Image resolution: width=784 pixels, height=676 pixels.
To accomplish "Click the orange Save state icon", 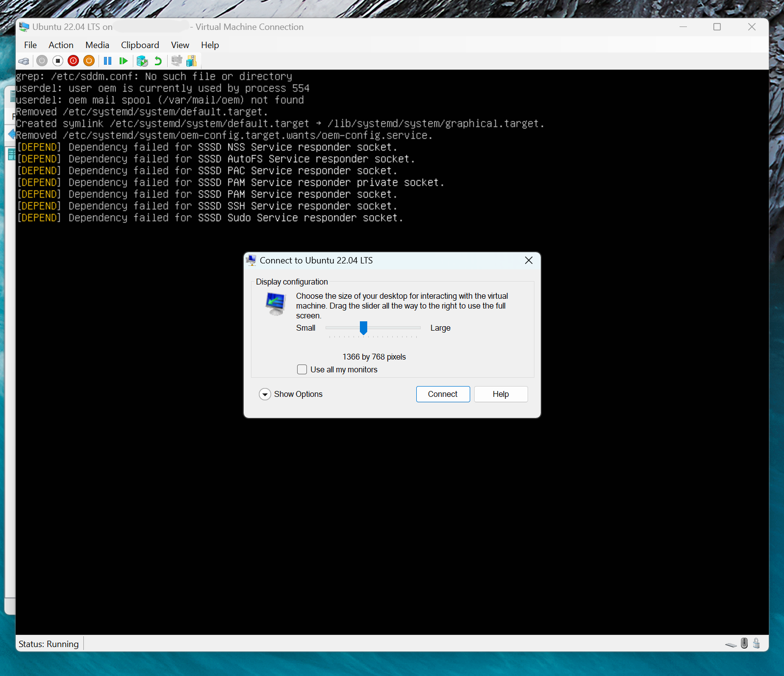I will 89,61.
